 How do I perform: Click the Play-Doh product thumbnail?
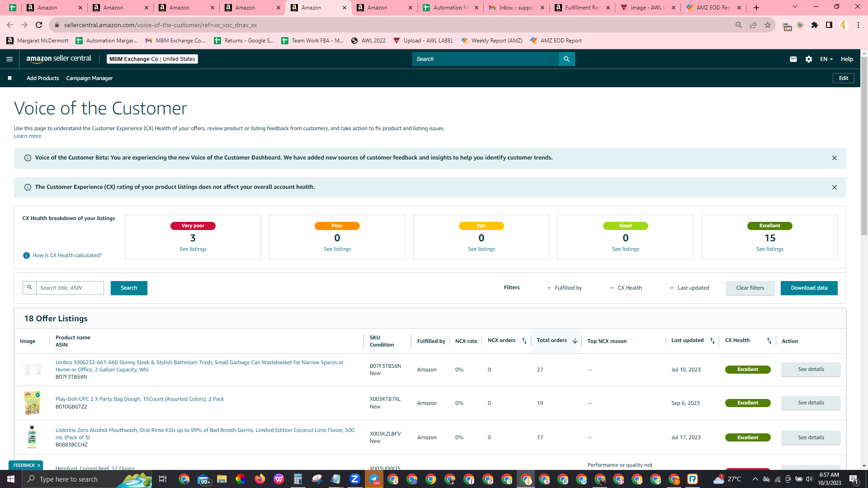click(x=32, y=403)
